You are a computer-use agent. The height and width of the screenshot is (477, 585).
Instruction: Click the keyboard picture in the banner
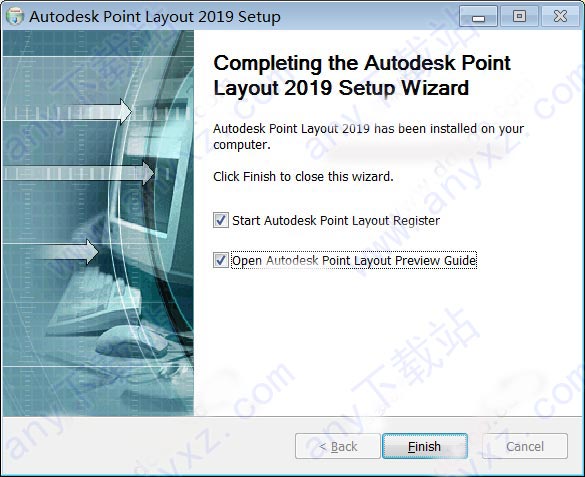(95, 302)
